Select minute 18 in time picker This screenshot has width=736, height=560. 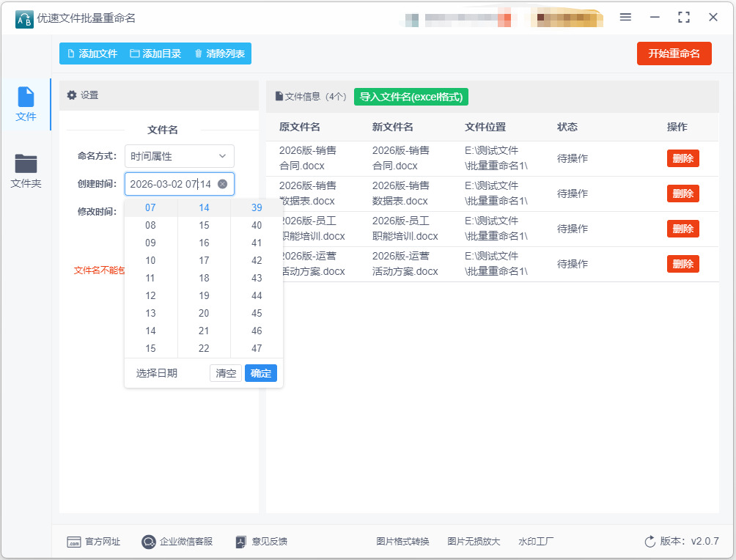click(x=204, y=278)
